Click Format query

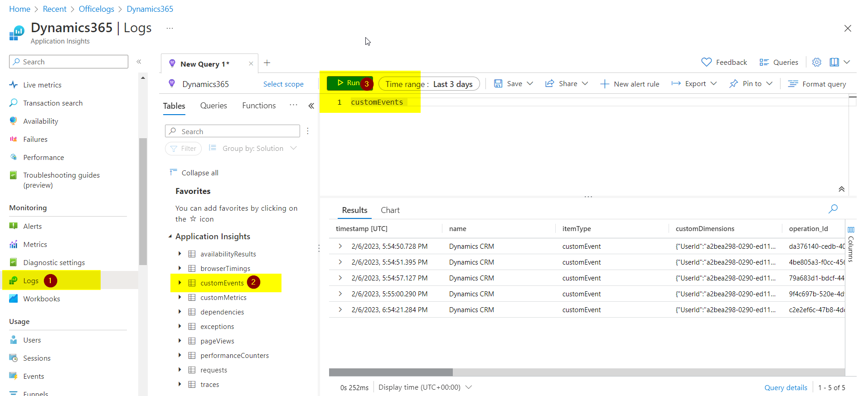coord(817,84)
